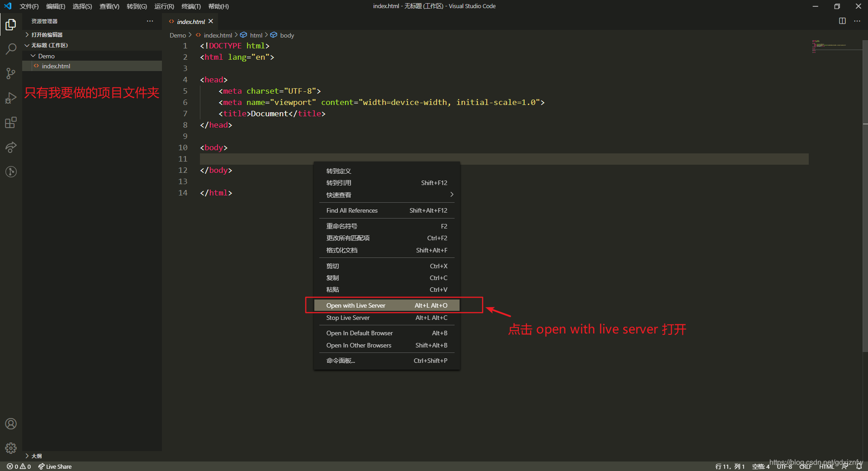Collapse the Demo folder
Image resolution: width=868 pixels, height=471 pixels.
click(x=92, y=56)
